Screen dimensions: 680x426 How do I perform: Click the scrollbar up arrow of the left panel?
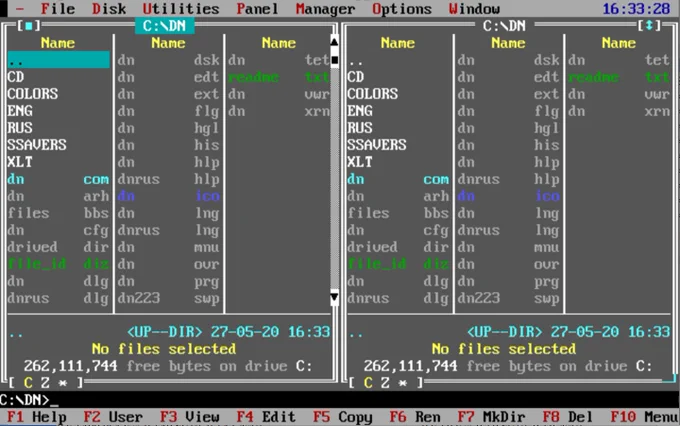pyautogui.click(x=334, y=42)
